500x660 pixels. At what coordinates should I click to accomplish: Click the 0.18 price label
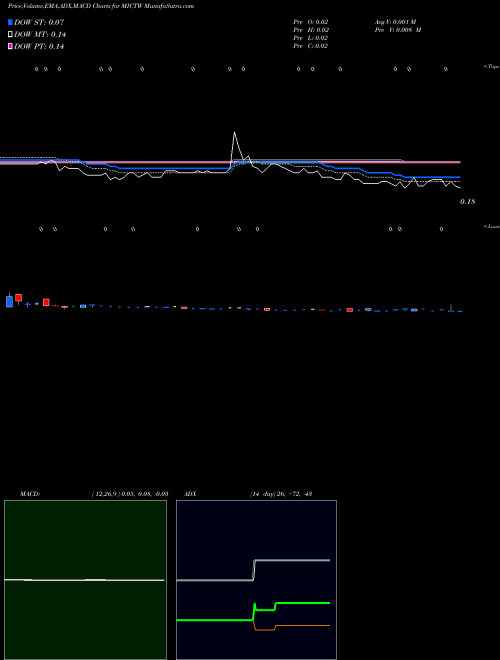467,202
